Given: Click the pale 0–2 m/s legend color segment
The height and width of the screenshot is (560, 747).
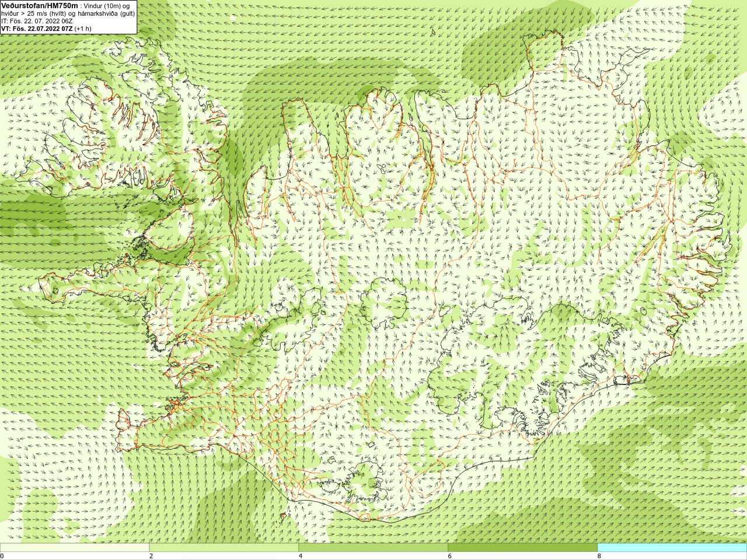Looking at the screenshot, I should [75, 548].
